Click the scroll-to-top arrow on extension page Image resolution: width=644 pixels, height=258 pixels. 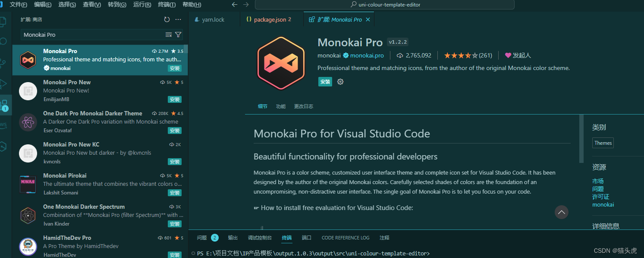click(561, 212)
